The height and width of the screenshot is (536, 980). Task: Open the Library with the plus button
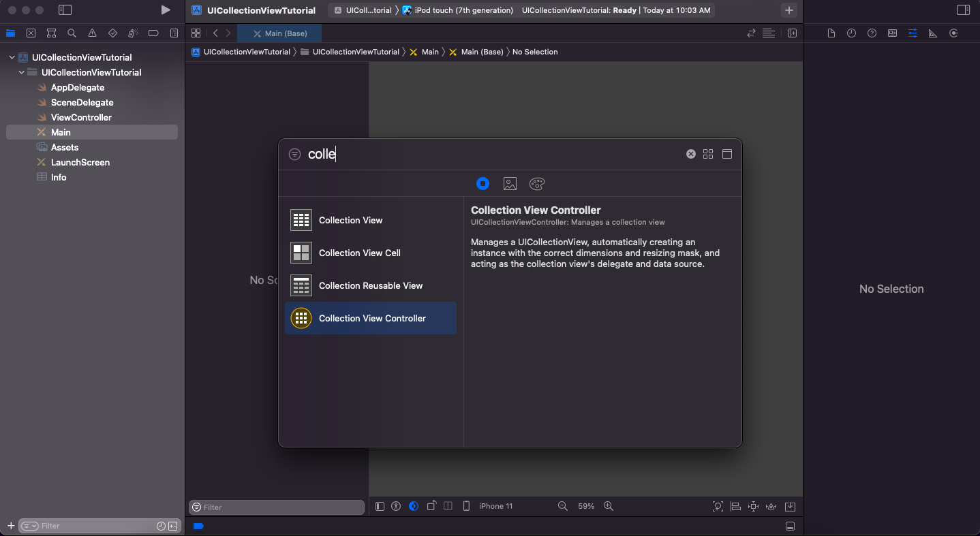pyautogui.click(x=789, y=10)
